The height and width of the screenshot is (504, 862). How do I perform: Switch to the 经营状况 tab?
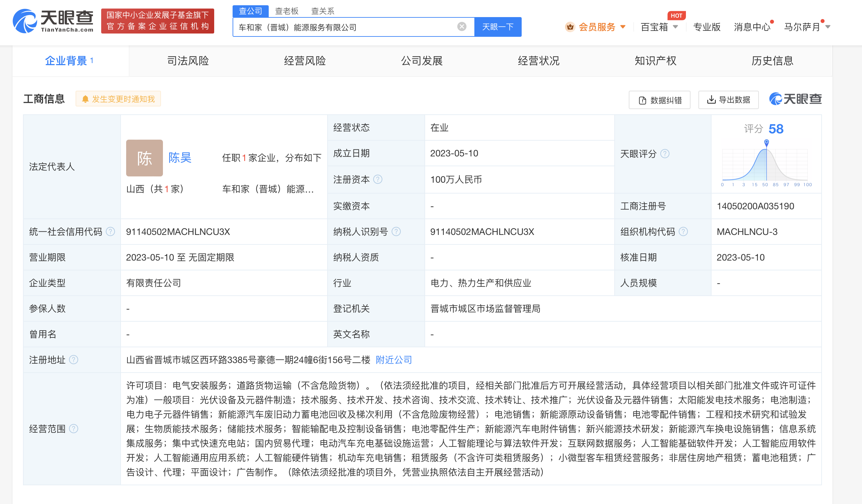(539, 61)
